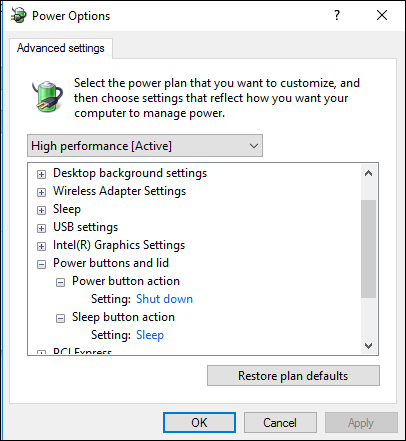Image resolution: width=406 pixels, height=441 pixels.
Task: Click the Sleep setting value link
Action: coord(150,335)
